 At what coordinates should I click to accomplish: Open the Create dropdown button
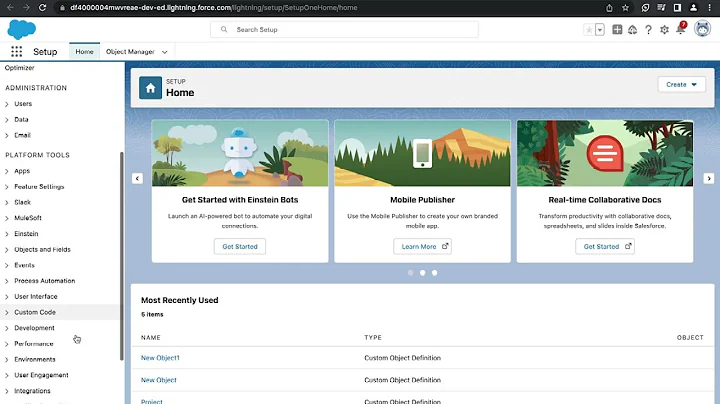[681, 84]
